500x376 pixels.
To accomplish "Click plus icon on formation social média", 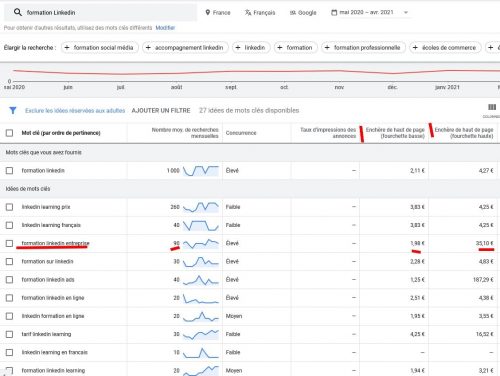I will [67, 48].
